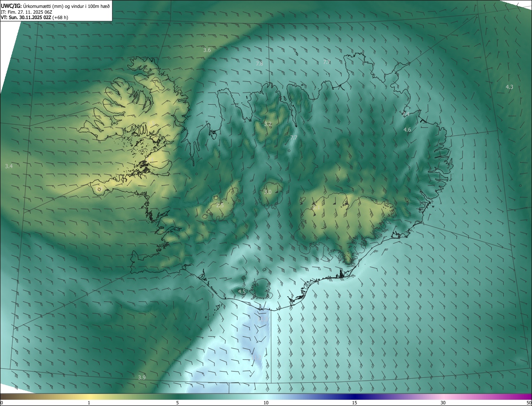
Task: Select the title text "Úrkomumætti (mm) og vindur í 100m hæð"
Action: pyautogui.click(x=66, y=6)
